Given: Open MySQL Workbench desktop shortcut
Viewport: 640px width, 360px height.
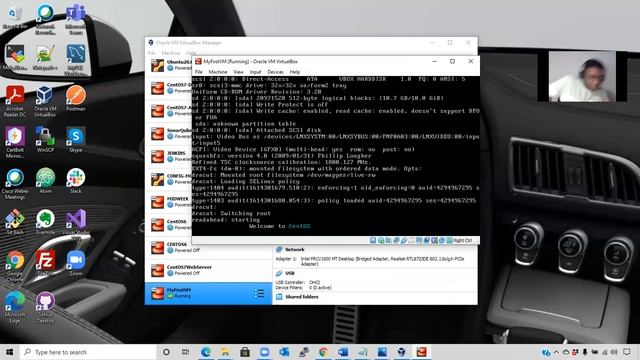Looking at the screenshot, I should pyautogui.click(x=76, y=60).
